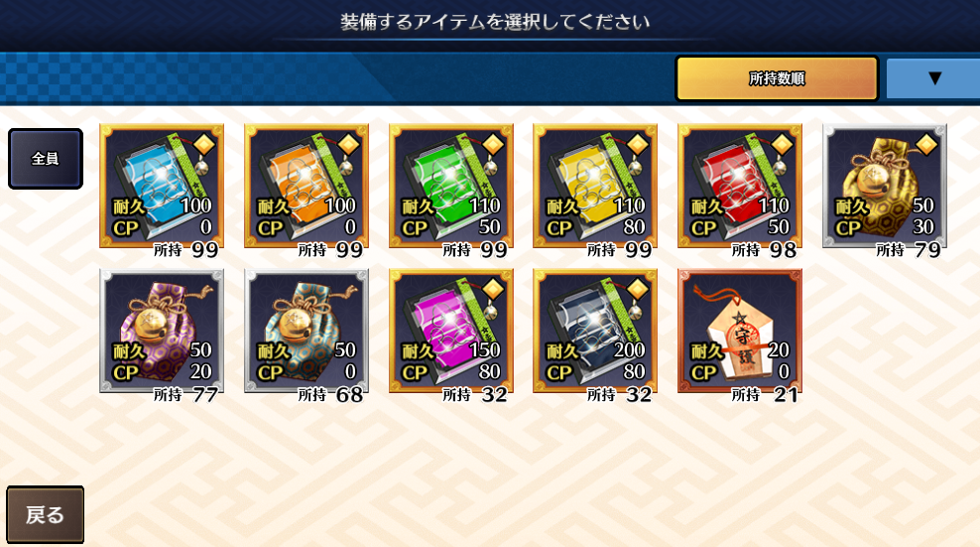Go back with the 戻る button
Viewport: 980px width, 547px height.
45,514
